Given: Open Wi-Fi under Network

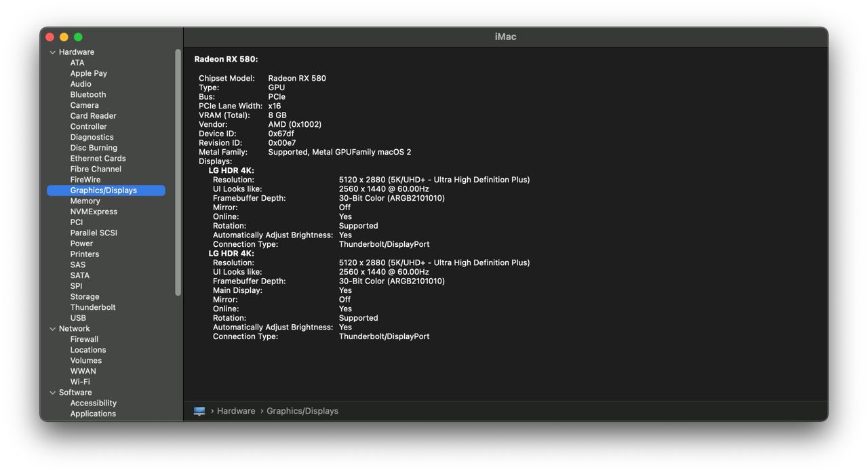Looking at the screenshot, I should (80, 382).
